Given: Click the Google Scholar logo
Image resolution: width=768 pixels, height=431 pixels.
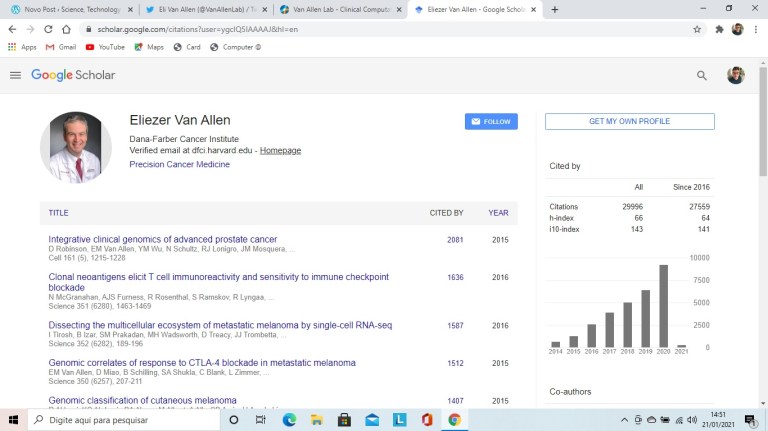Looking at the screenshot, I should pos(73,75).
